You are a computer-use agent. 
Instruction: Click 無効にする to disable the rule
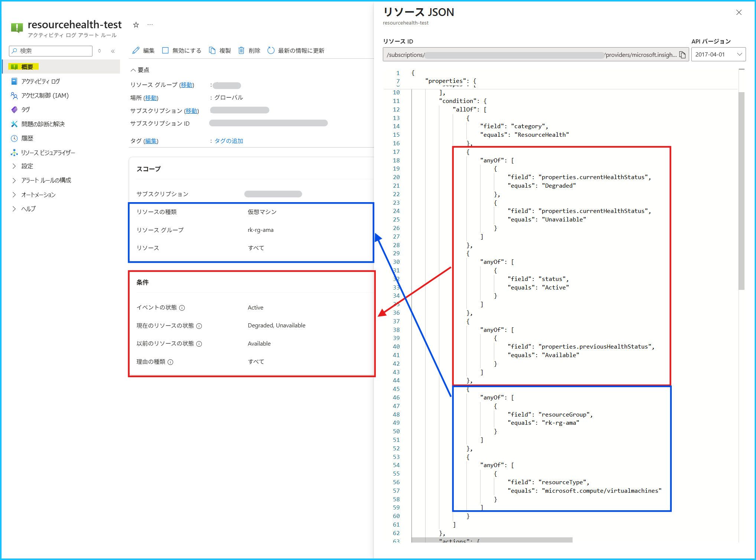[182, 51]
